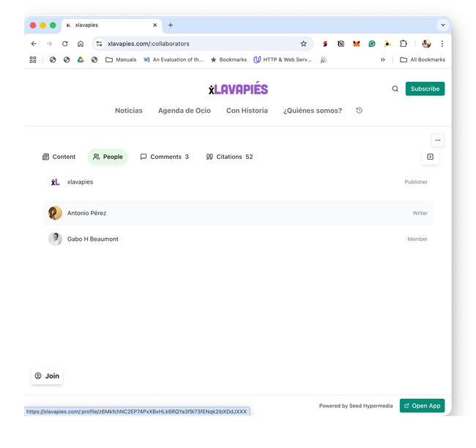
Task: Open the Chrome profile avatar
Action: 426,44
